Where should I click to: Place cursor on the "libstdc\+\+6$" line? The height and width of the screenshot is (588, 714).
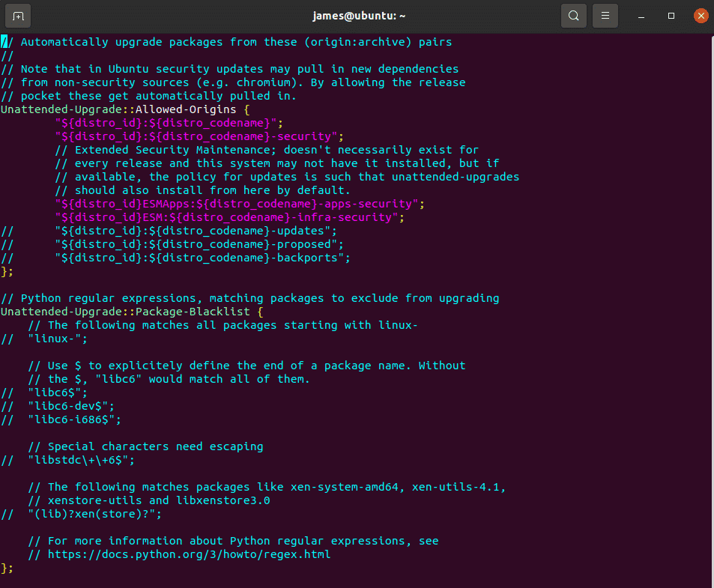click(x=68, y=460)
